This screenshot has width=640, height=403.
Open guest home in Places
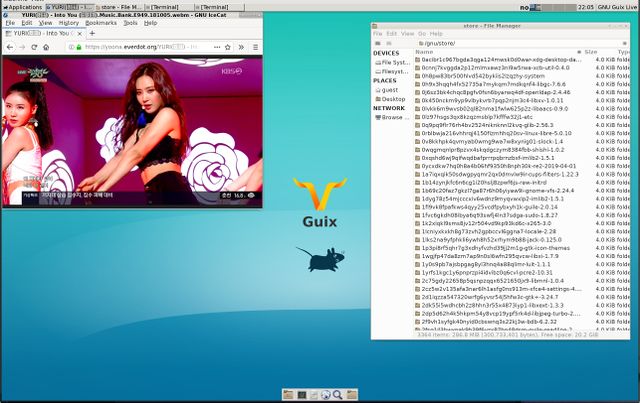(x=386, y=90)
